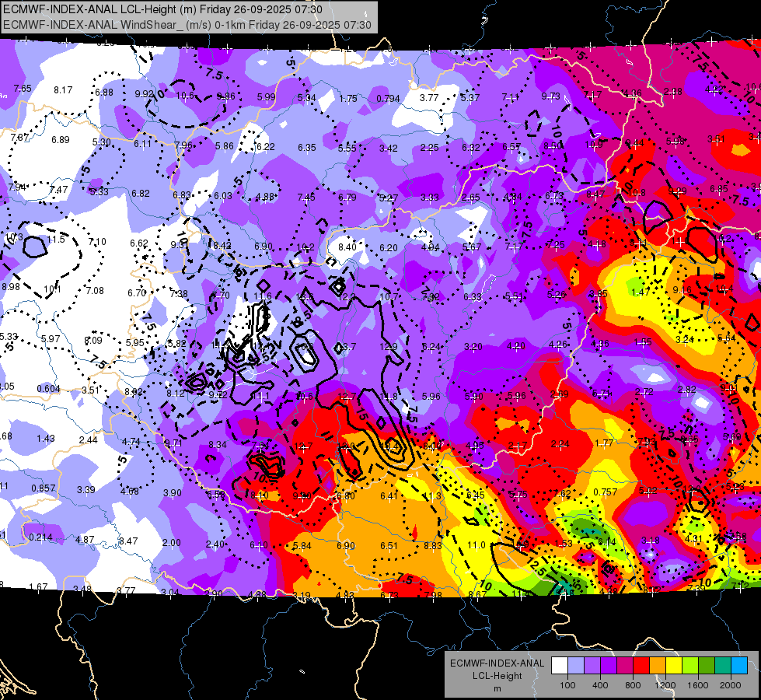
Task: Click the dark green legend color box
Action: click(x=707, y=666)
